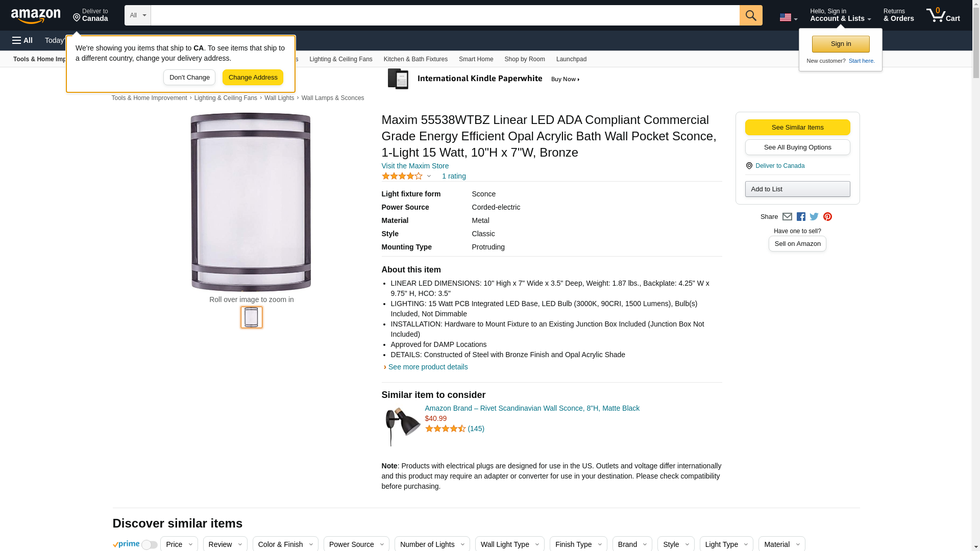Select the sconce product thumbnail

point(252,317)
